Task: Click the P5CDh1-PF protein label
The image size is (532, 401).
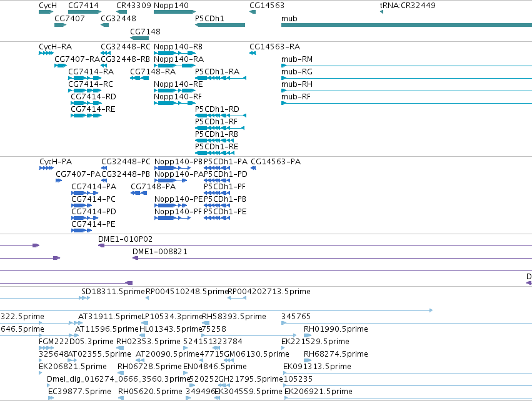Action: (x=224, y=187)
